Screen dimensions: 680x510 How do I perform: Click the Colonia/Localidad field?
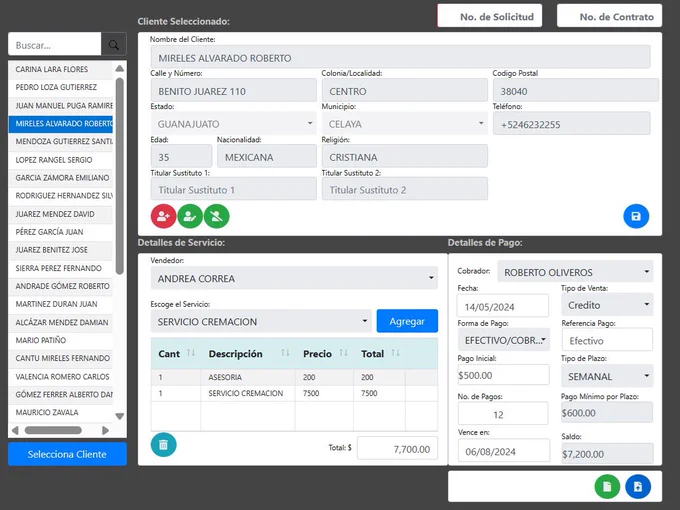click(405, 91)
